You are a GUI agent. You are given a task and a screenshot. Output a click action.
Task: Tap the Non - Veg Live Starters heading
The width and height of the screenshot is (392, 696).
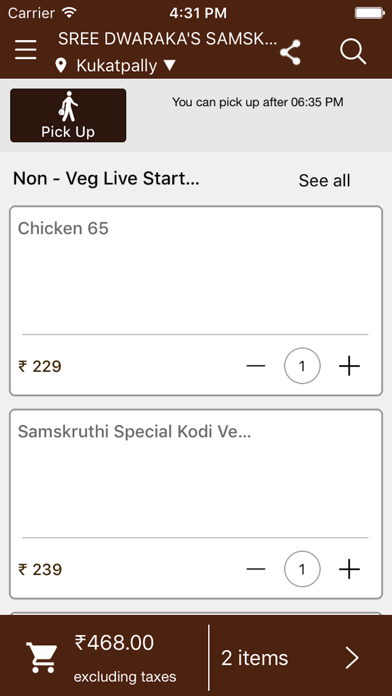[x=106, y=179]
